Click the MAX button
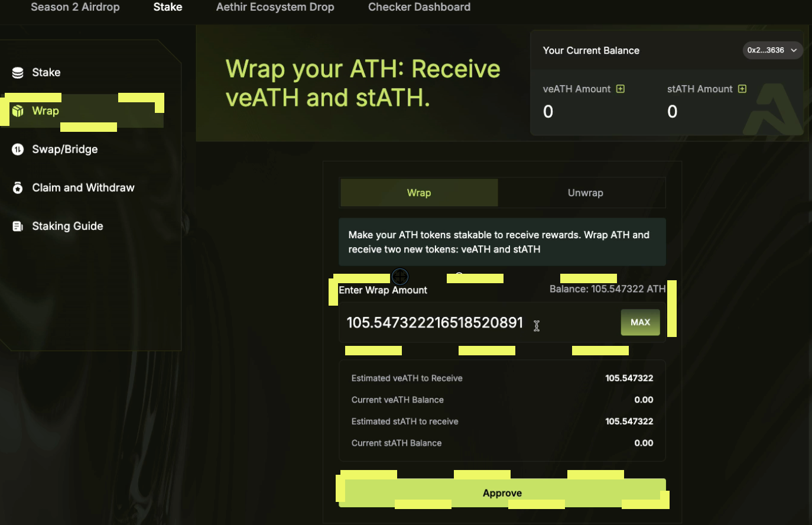 [x=640, y=322]
